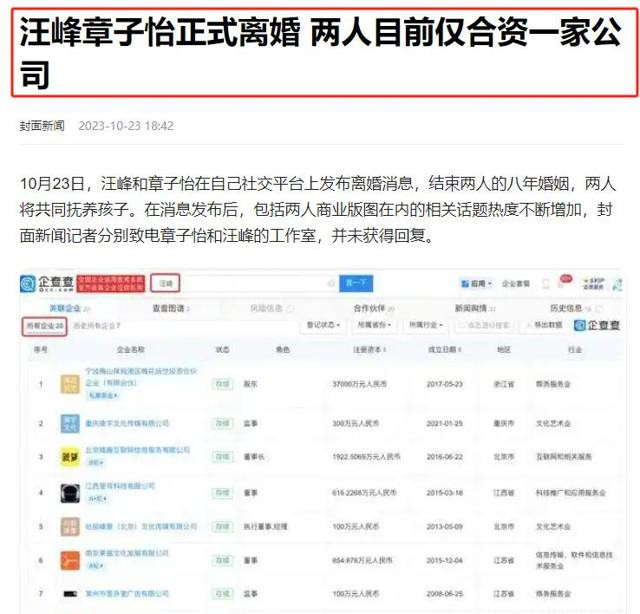
Task: Click the date 2021-01-25
Action: point(444,423)
